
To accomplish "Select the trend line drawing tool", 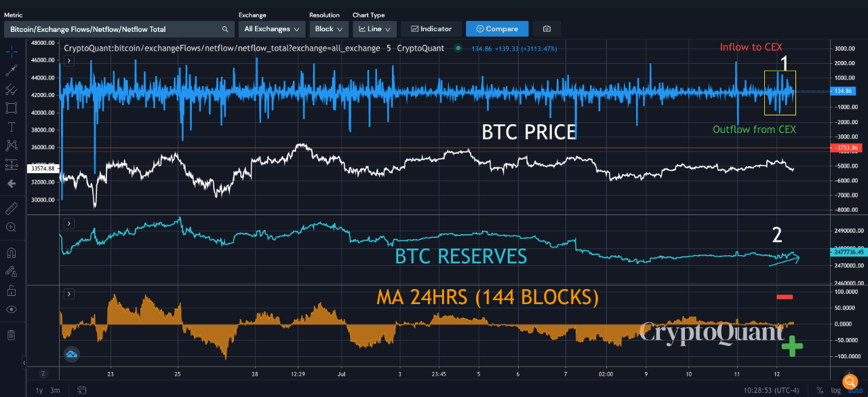I will point(11,70).
